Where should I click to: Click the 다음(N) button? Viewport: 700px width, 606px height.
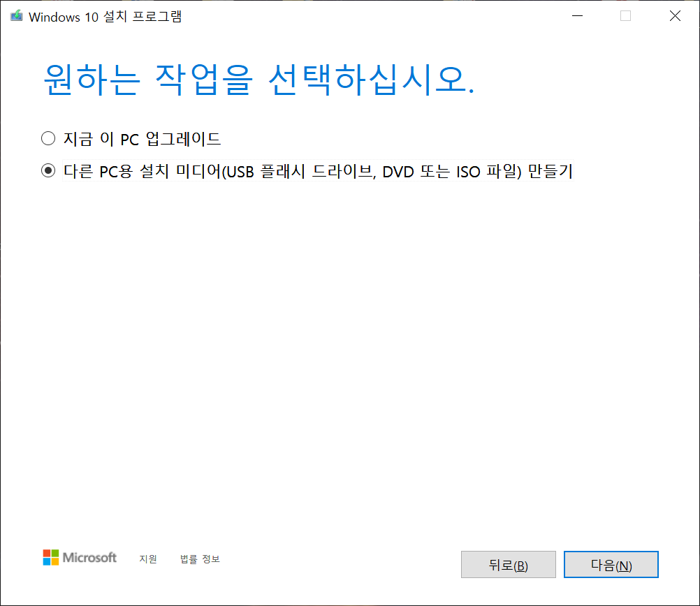click(611, 565)
